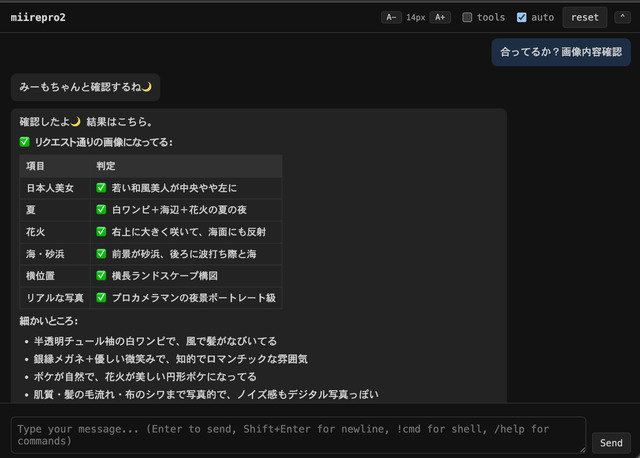The image size is (640, 458).
Task: Decrease font size with the A- button
Action: [391, 17]
